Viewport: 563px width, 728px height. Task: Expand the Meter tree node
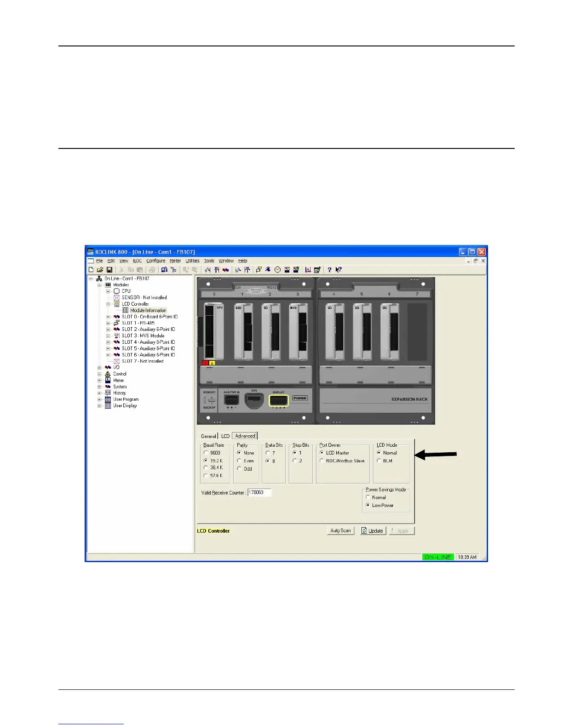click(99, 381)
